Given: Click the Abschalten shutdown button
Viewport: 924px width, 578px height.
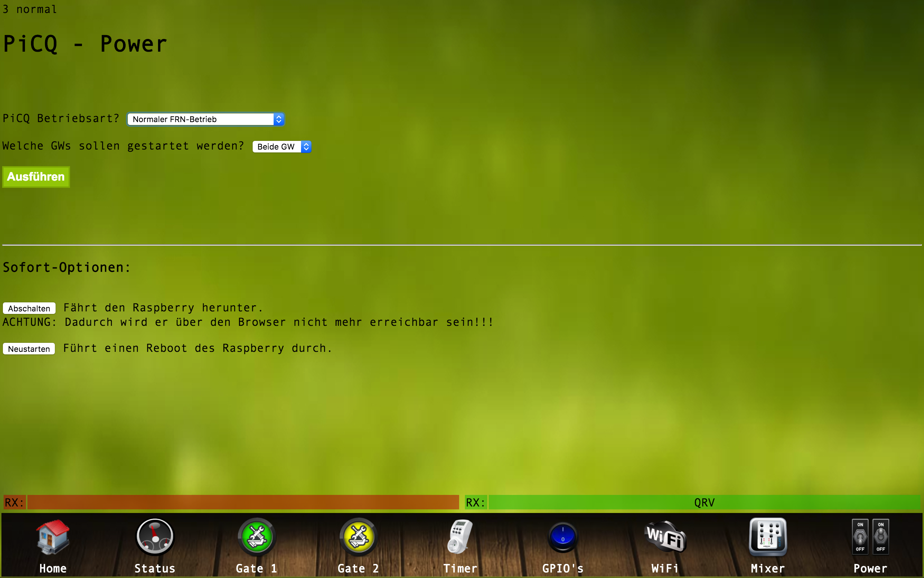Looking at the screenshot, I should [x=29, y=308].
